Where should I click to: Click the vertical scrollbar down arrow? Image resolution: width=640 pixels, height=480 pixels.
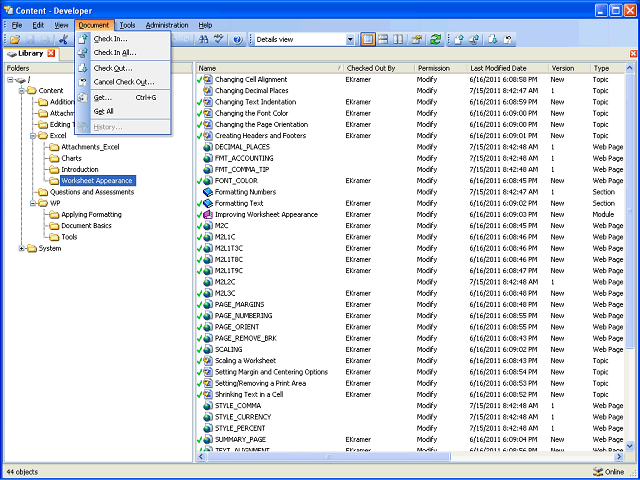coord(629,446)
